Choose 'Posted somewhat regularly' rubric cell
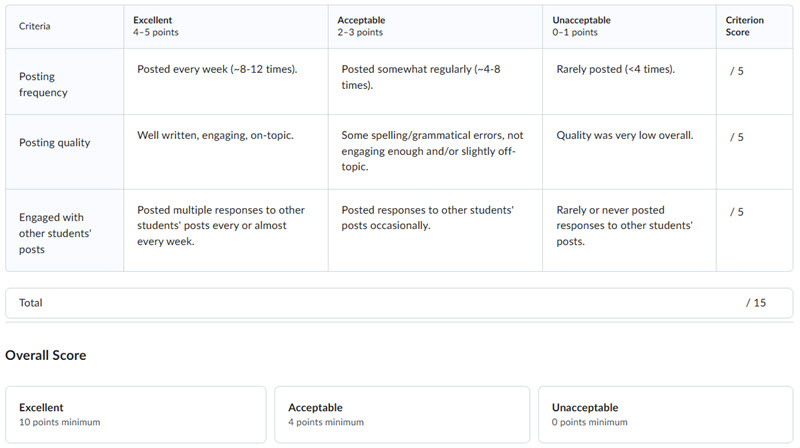This screenshot has width=800, height=448. tap(435, 78)
